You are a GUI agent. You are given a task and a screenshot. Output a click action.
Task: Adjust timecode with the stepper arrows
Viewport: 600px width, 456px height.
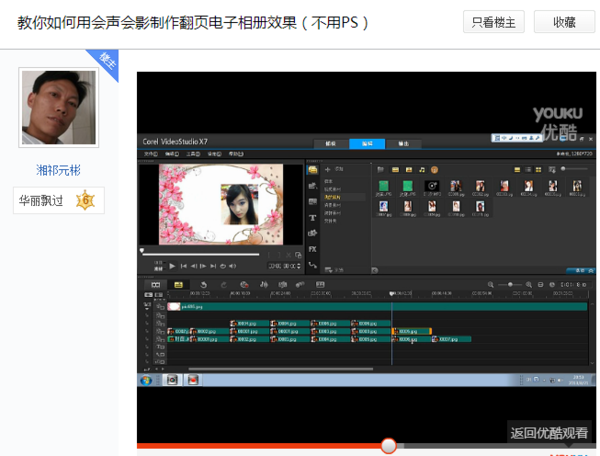[x=299, y=266]
